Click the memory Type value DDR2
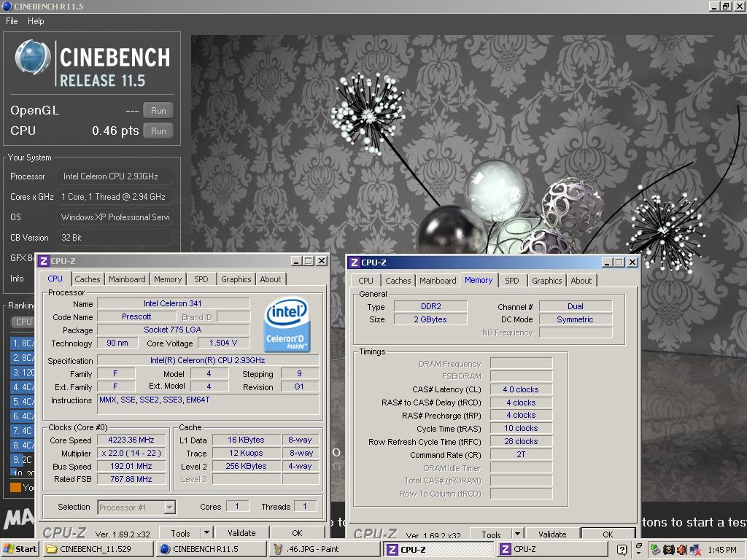Viewport: 747px width, 560px height. [x=430, y=306]
